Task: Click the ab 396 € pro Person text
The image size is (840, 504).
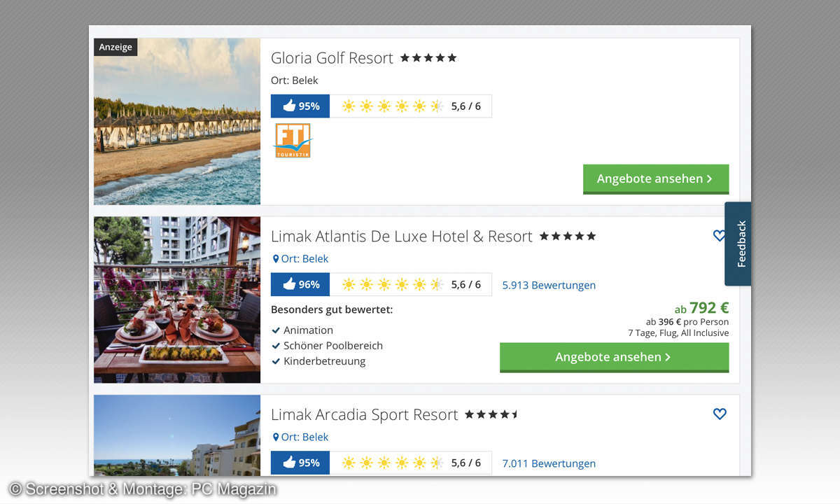Action: (x=687, y=322)
